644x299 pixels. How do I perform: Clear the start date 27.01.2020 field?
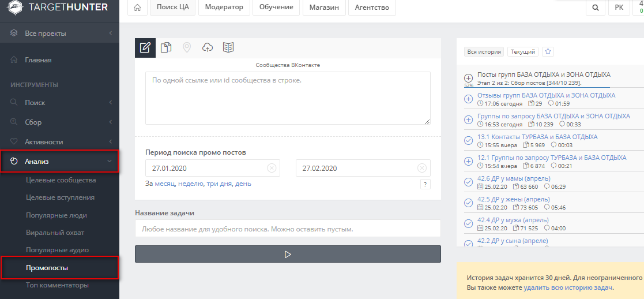click(272, 169)
